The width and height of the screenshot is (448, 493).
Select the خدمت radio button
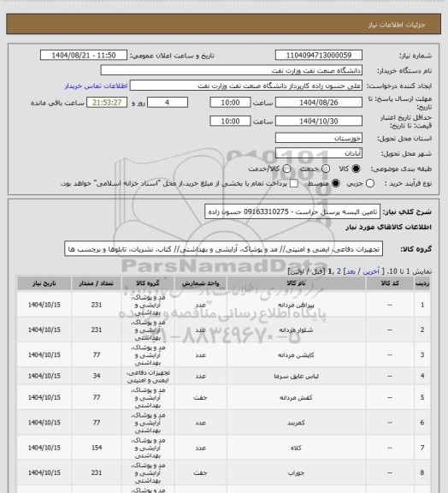[326, 169]
